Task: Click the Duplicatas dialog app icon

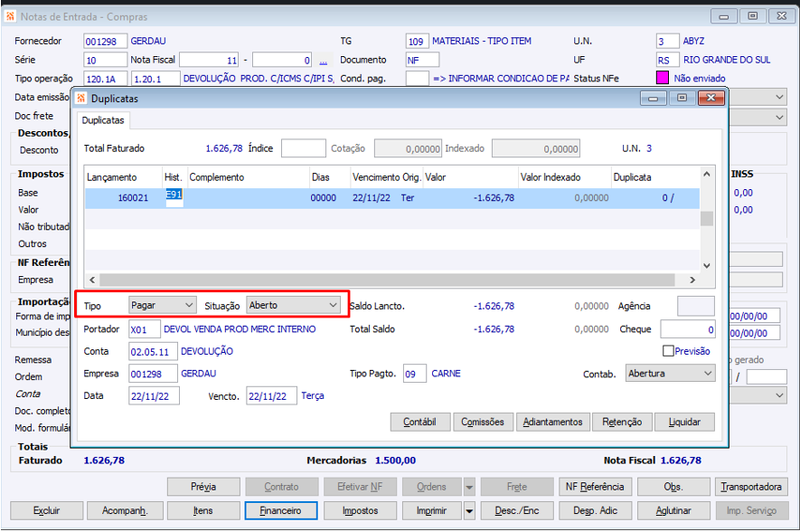Action: pyautogui.click(x=81, y=98)
